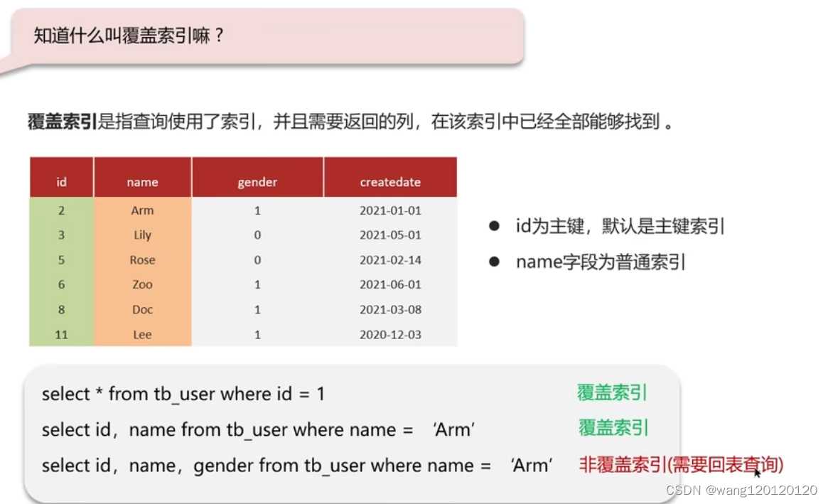Image resolution: width=828 pixels, height=504 pixels.
Task: Click the name cell 'Lily'
Action: click(x=143, y=235)
